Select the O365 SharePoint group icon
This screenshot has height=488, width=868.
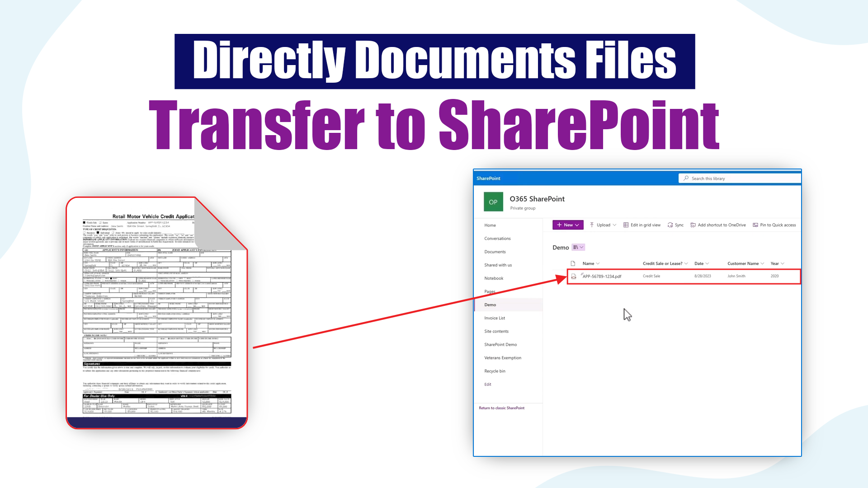click(x=494, y=202)
